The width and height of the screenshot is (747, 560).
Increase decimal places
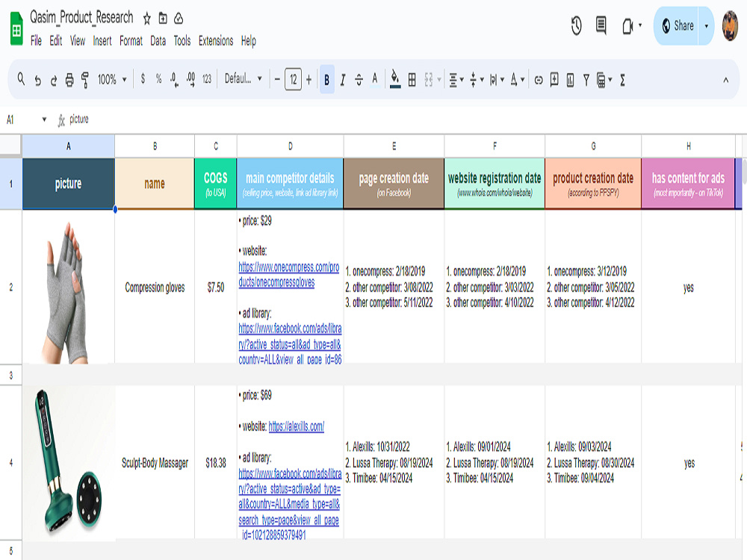click(x=190, y=80)
